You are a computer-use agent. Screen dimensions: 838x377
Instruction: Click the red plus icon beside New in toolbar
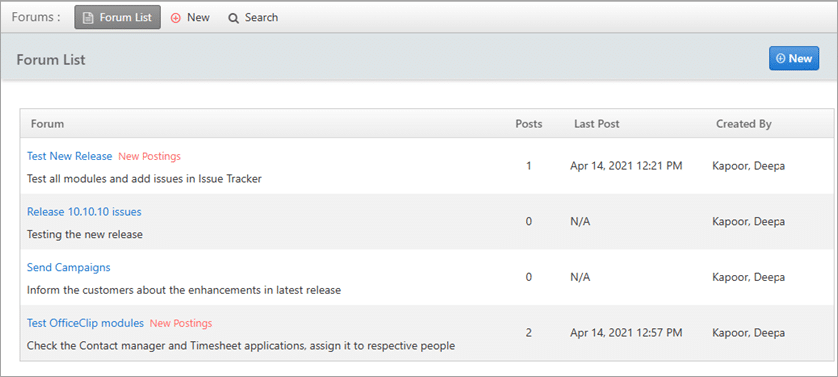coord(175,18)
